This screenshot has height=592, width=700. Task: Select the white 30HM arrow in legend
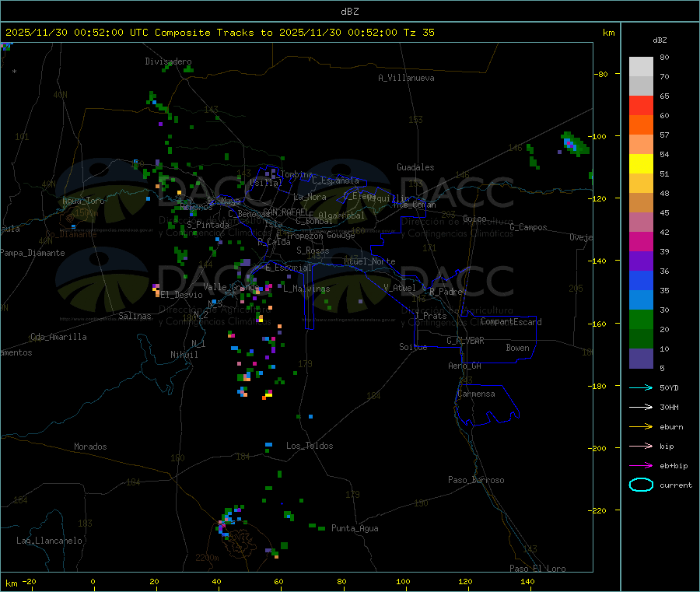tap(641, 407)
